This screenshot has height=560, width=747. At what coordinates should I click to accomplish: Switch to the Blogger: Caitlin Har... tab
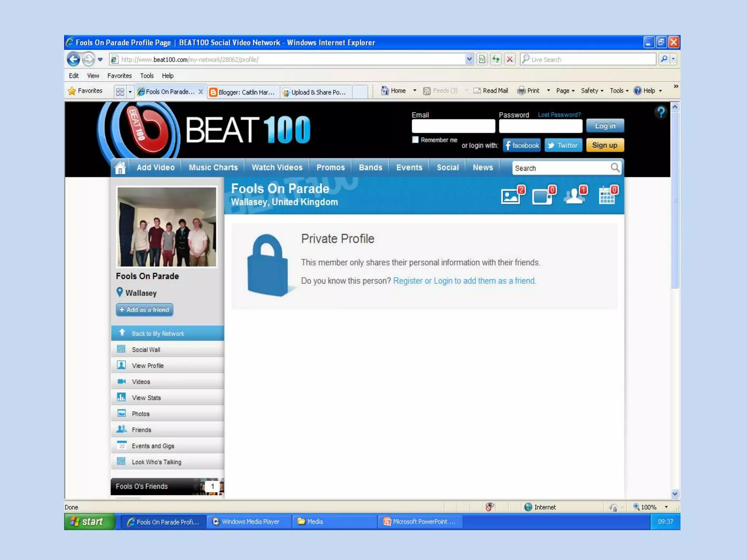pyautogui.click(x=244, y=92)
